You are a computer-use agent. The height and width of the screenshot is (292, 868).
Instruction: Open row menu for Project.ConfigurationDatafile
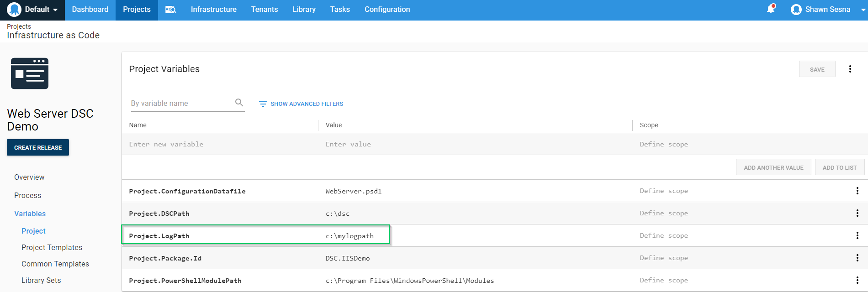(857, 191)
